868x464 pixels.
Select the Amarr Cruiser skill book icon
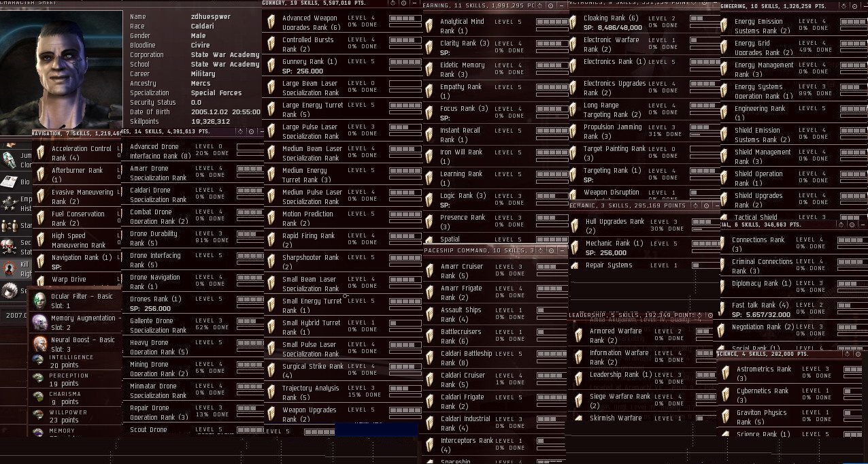[x=429, y=271]
